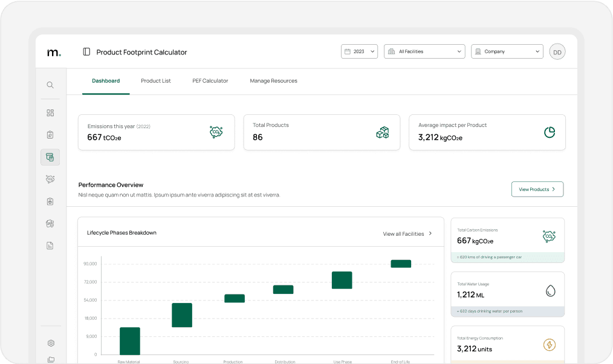613x364 pixels.
Task: Expand the All Facilities dropdown
Action: pos(424,51)
